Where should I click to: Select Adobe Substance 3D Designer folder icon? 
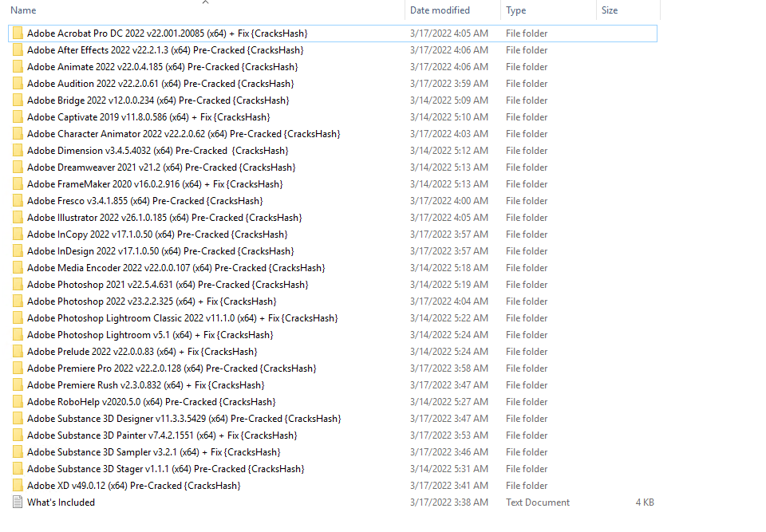click(x=18, y=419)
